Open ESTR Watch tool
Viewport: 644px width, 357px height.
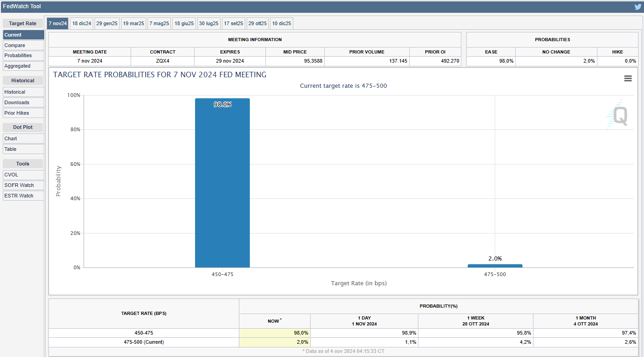pyautogui.click(x=23, y=196)
